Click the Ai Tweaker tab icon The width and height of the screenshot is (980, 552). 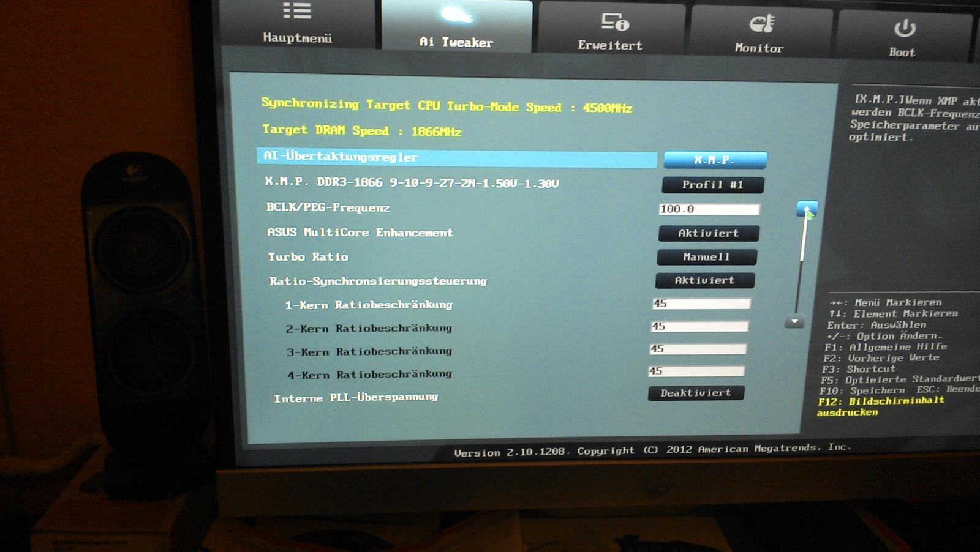[457, 15]
